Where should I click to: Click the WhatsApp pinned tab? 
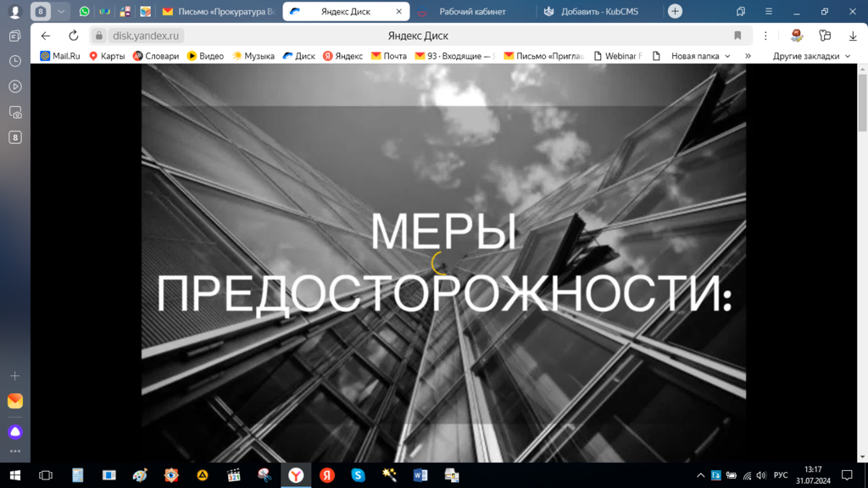(x=84, y=12)
